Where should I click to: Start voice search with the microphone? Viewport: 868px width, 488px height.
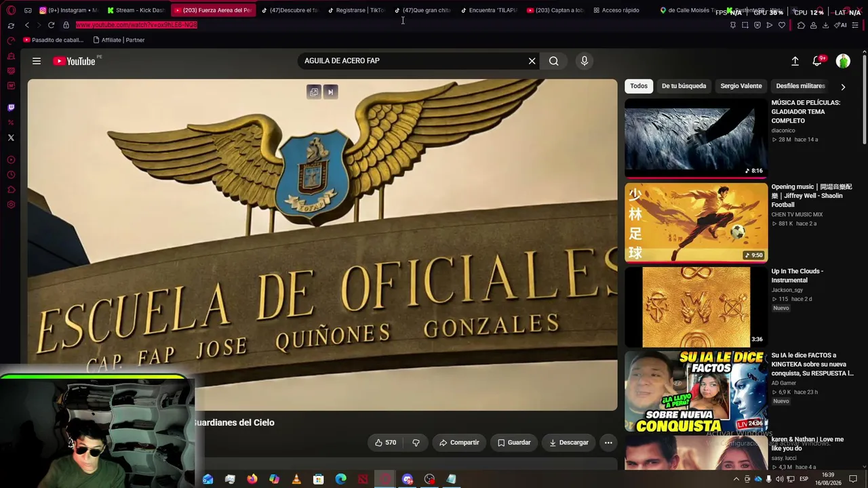tap(585, 61)
